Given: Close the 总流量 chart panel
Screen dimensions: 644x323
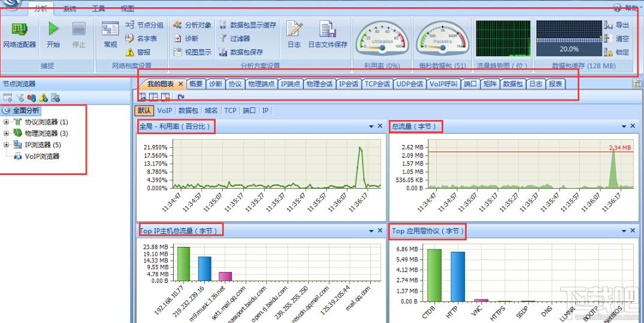Looking at the screenshot, I should [633, 126].
